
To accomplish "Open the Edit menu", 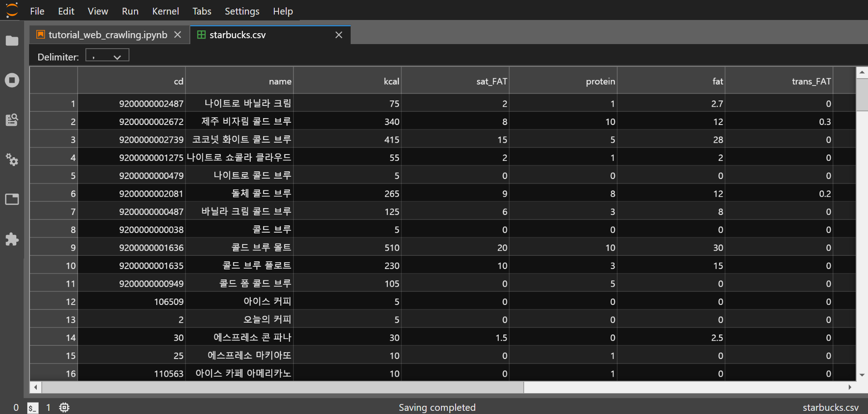I will 66,11.
